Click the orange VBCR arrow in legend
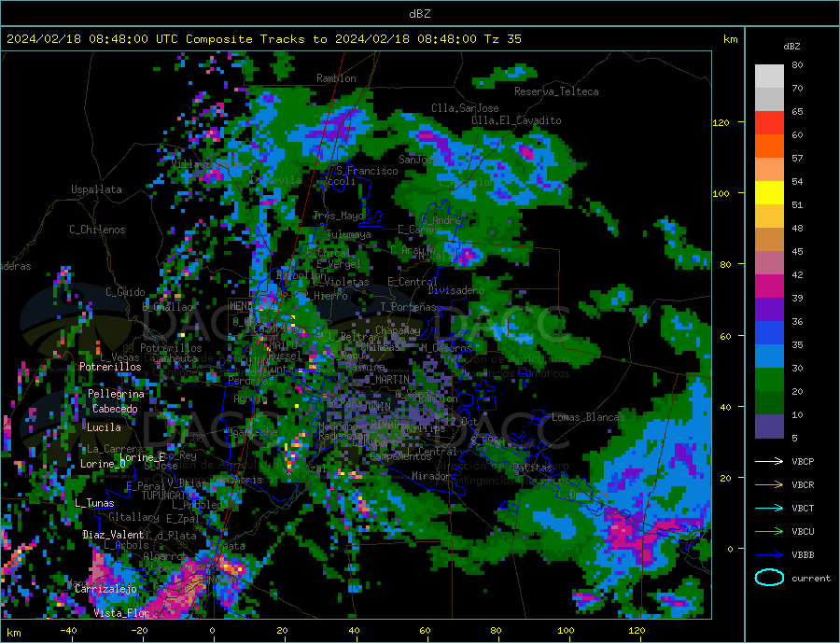Screen dimensions: 840x643 click(769, 485)
